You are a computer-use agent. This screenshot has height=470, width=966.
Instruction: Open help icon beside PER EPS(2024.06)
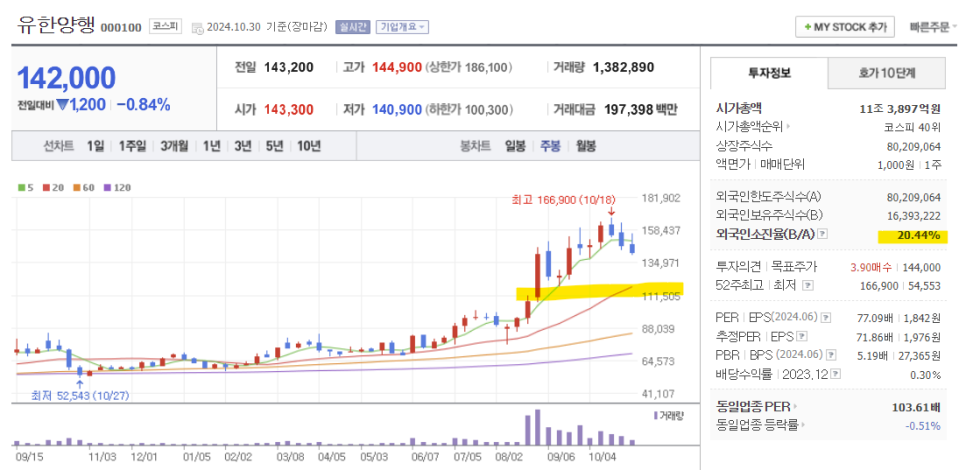(826, 318)
